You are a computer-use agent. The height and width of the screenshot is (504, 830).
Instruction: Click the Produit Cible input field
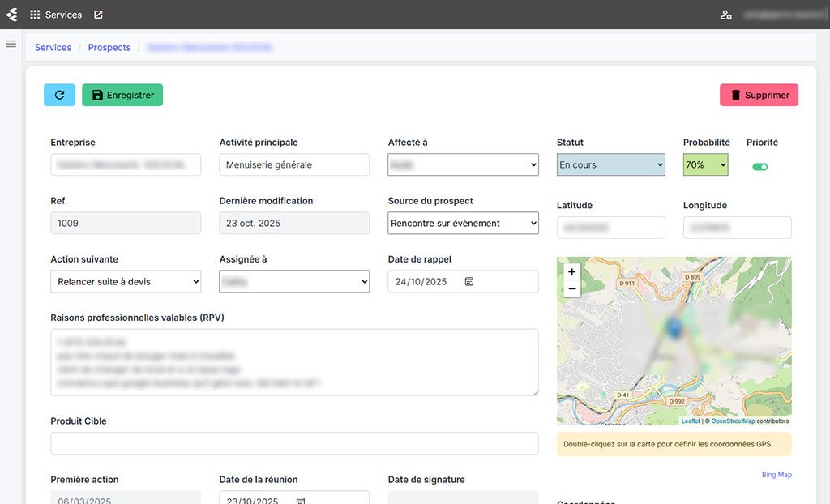pyautogui.click(x=294, y=443)
